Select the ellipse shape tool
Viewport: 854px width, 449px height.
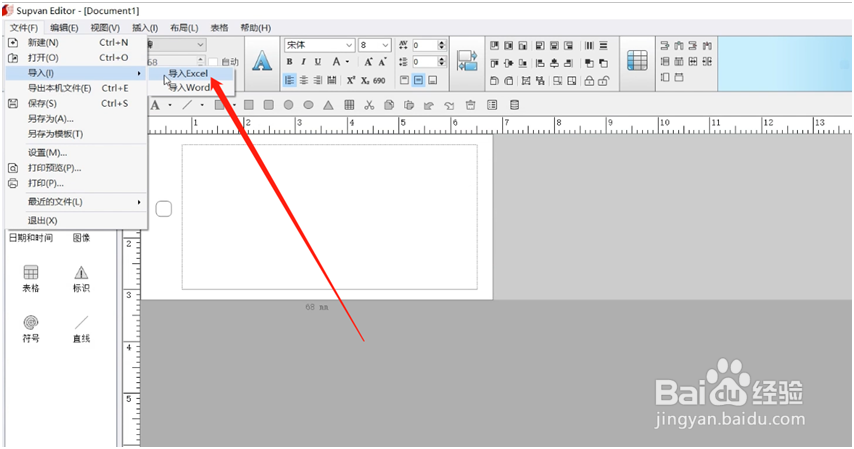pyautogui.click(x=308, y=105)
